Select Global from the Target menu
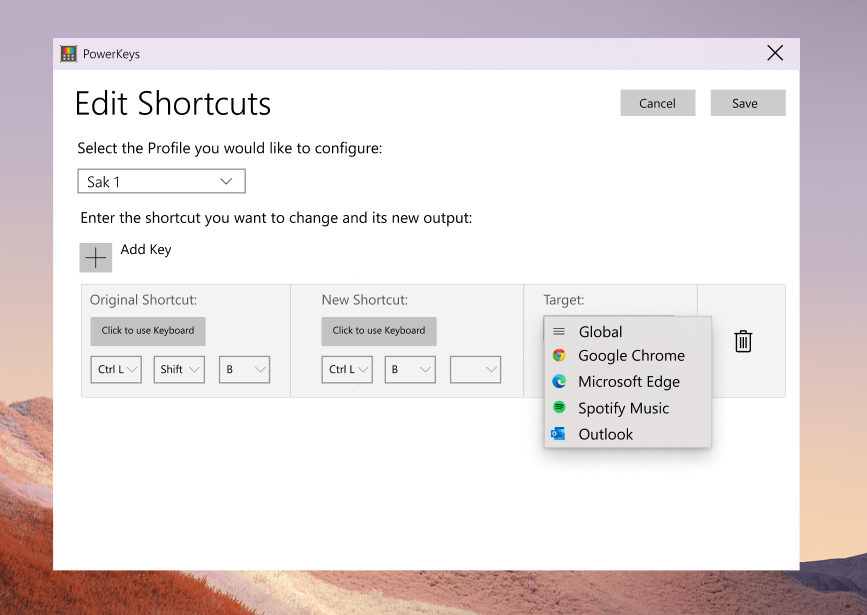Screen dimensions: 867x615 coord(600,329)
